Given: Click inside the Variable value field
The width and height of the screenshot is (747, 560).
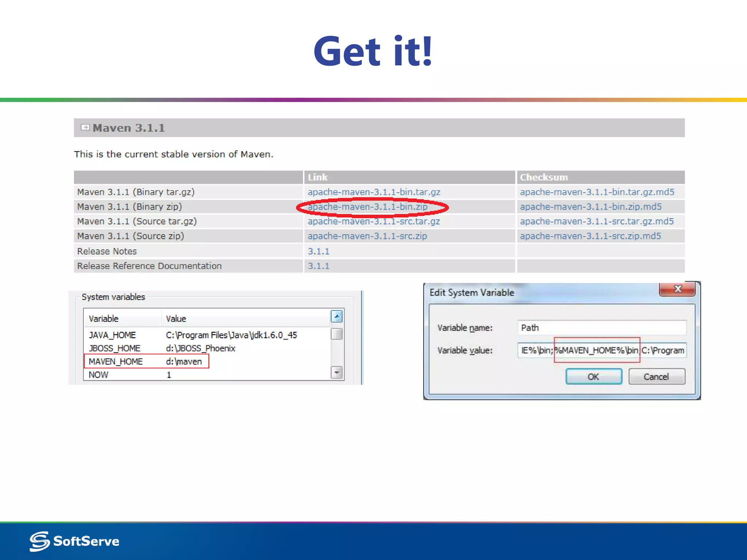Looking at the screenshot, I should 601,350.
